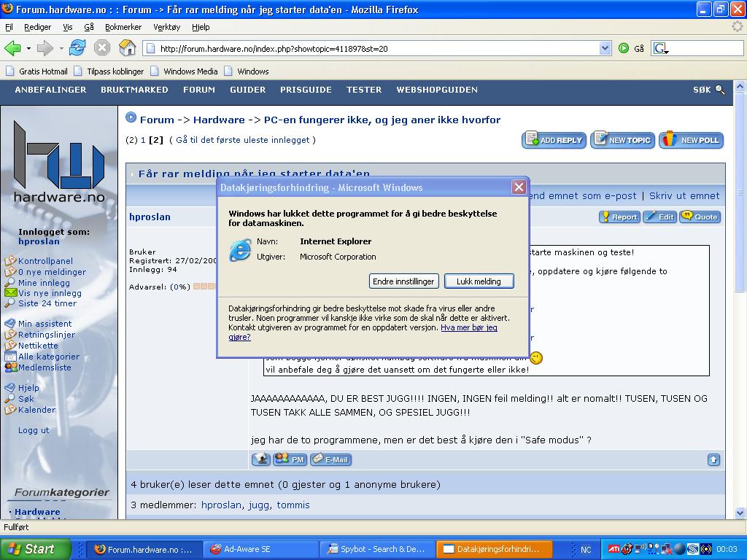Open Tilpass koblinger bookmark

click(109, 71)
